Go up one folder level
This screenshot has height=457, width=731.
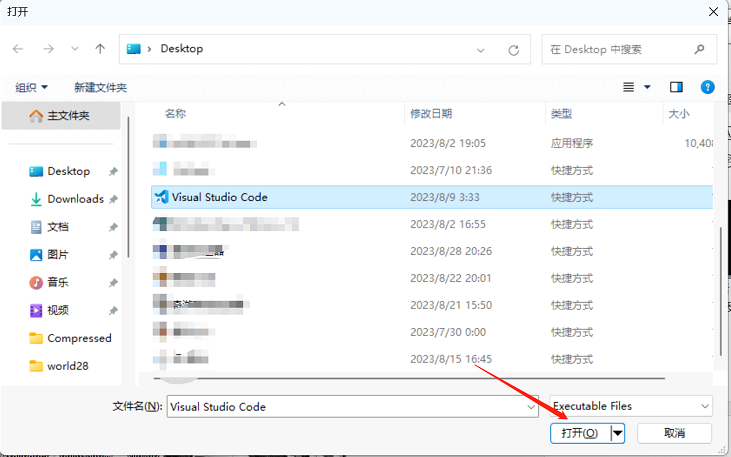[100, 49]
